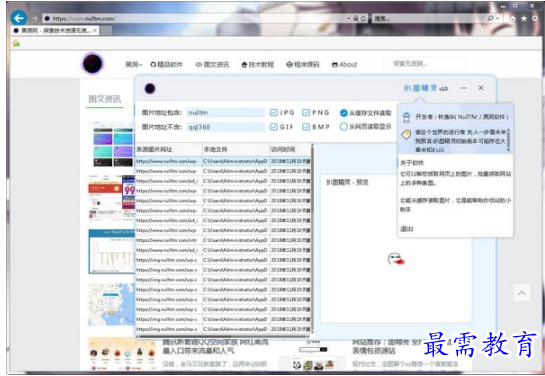Open the search provider dropdown arrow
The width and height of the screenshot is (545, 376).
pos(498,18)
